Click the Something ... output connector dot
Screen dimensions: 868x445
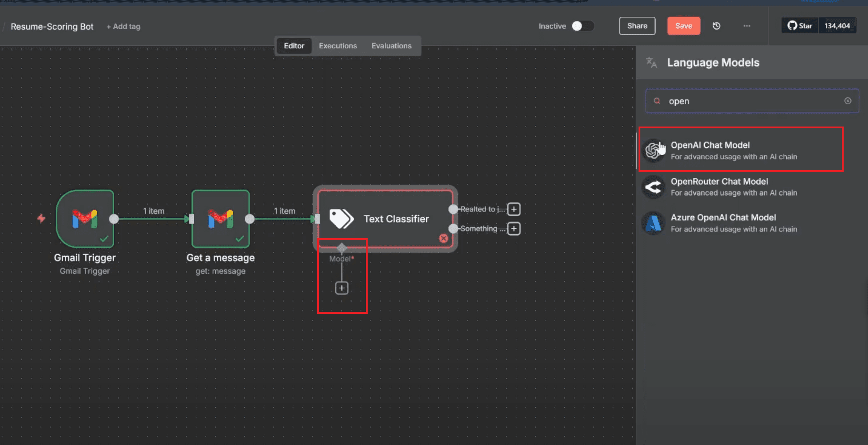tap(453, 229)
